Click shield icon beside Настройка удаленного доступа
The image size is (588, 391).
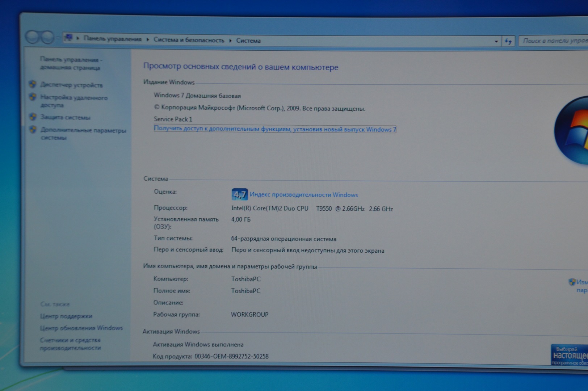tap(33, 97)
